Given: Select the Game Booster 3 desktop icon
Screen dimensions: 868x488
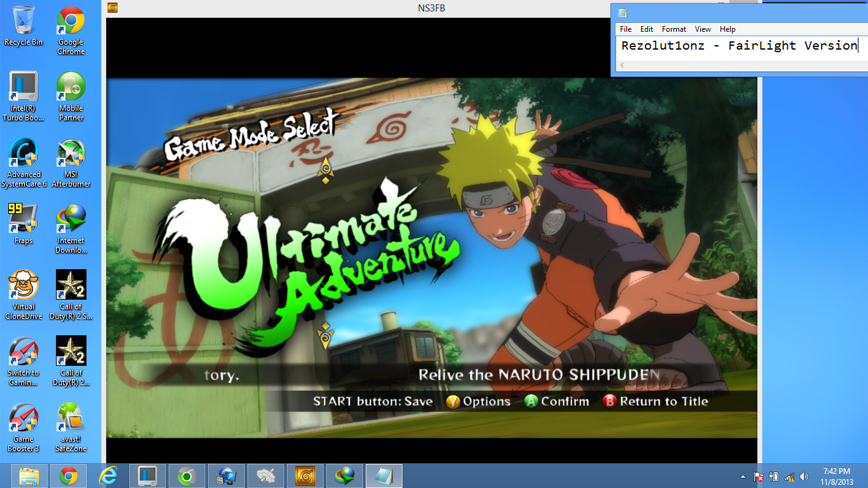Looking at the screenshot, I should [x=24, y=427].
